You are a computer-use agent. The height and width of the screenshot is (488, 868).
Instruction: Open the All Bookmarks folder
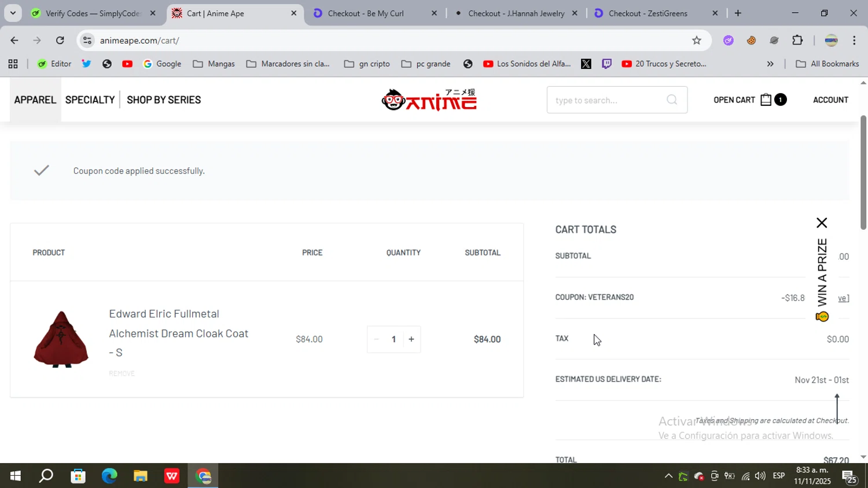827,64
